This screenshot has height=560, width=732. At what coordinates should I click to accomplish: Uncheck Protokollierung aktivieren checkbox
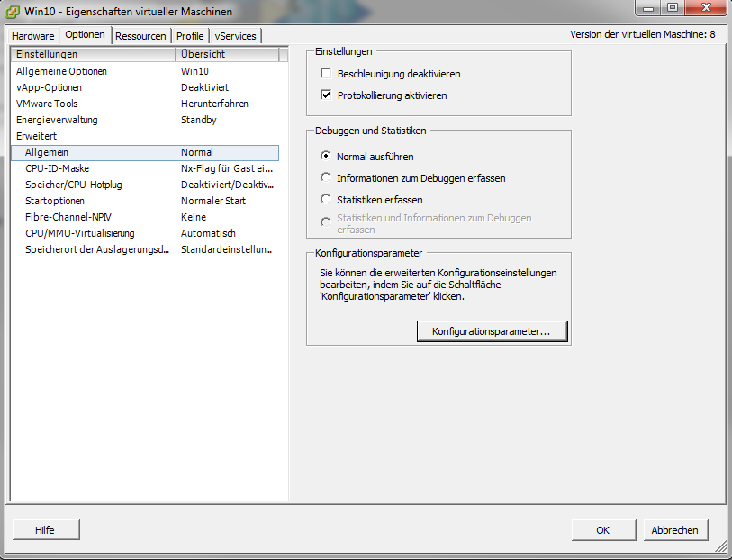[x=327, y=95]
